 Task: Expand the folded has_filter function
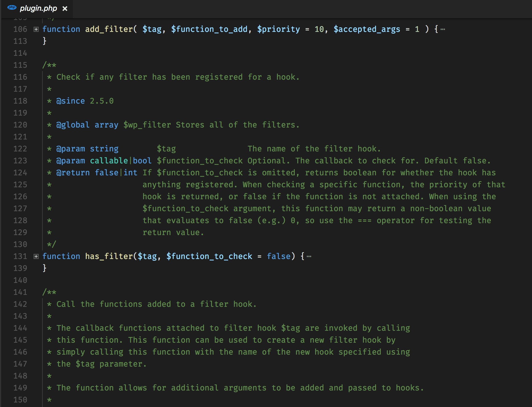pos(36,256)
